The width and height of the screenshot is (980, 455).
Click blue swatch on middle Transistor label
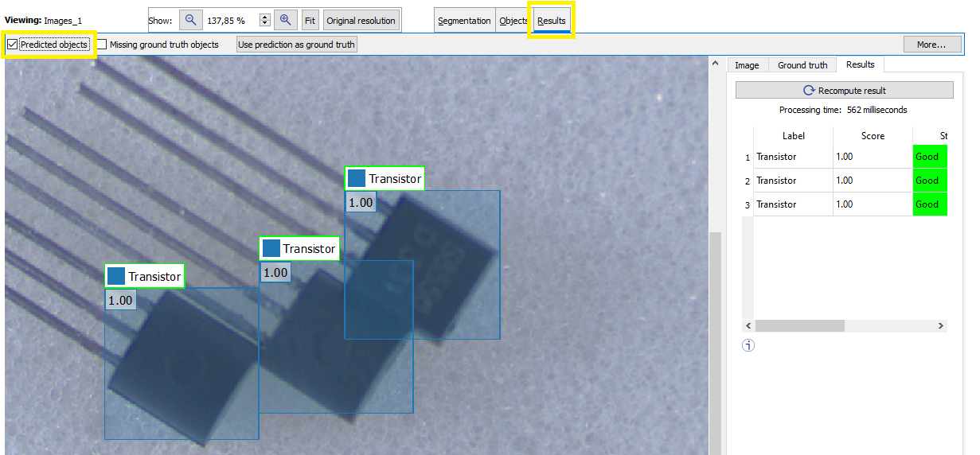tap(271, 248)
